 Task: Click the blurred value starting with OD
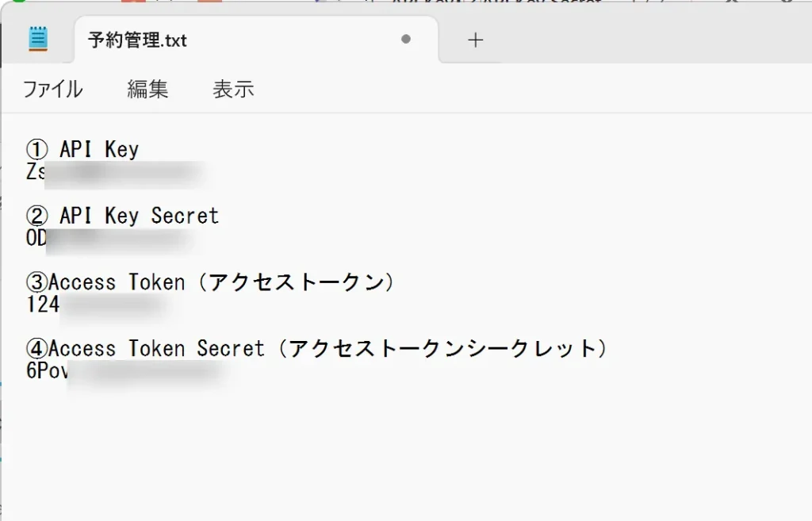pos(111,238)
